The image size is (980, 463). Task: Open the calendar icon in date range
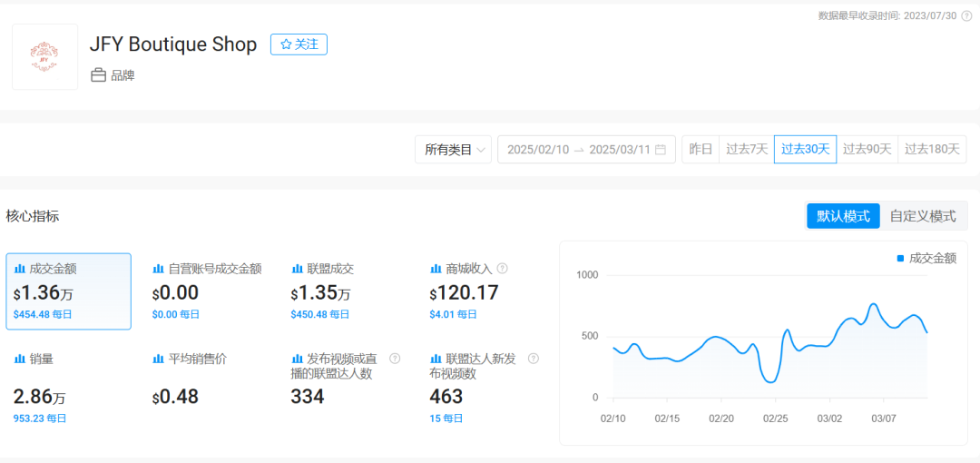coord(660,150)
